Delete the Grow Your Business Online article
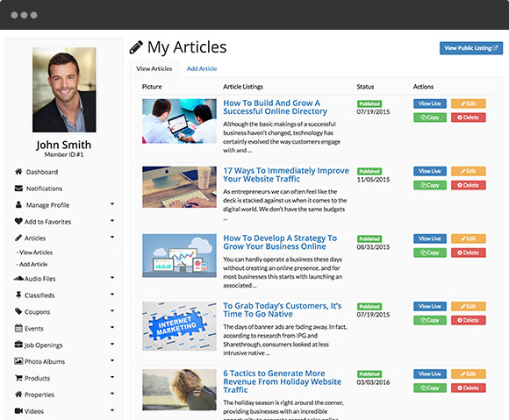 [468, 253]
